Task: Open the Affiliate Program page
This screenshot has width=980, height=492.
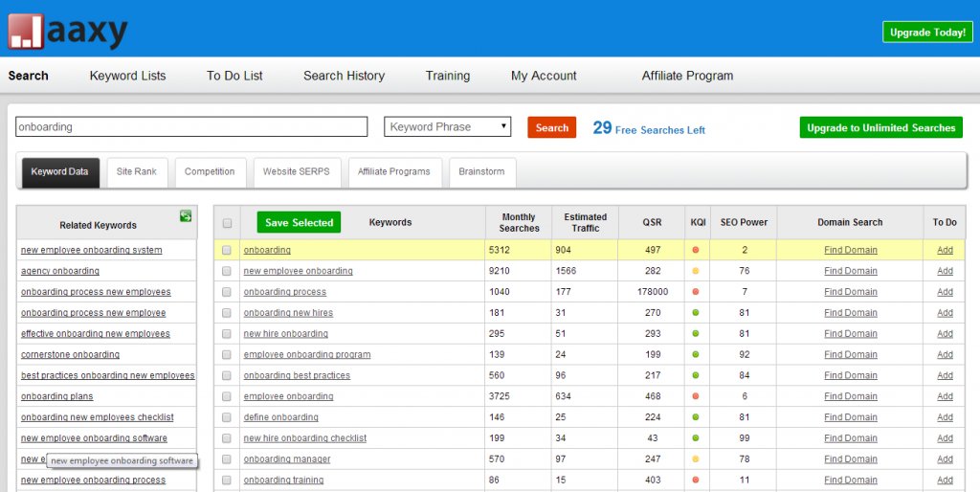Action: (x=687, y=76)
